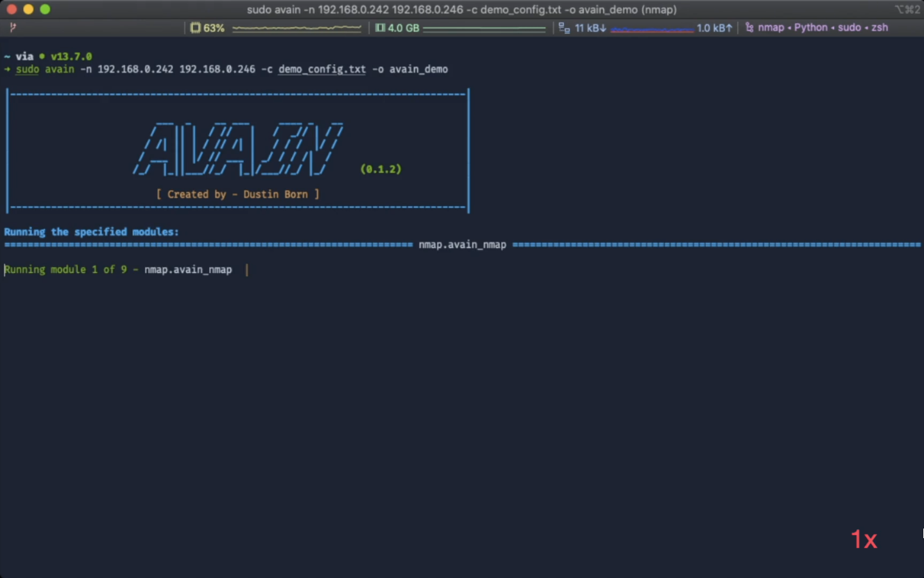924x578 pixels.
Task: Click the window title text
Action: point(461,10)
